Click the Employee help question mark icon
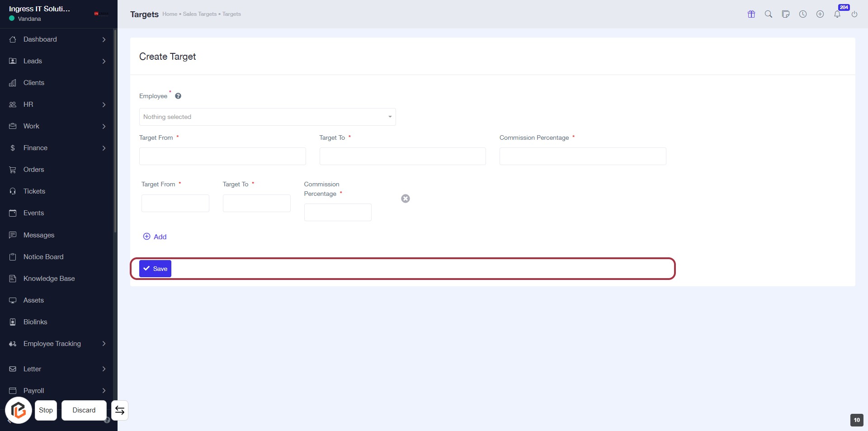 [x=178, y=96]
